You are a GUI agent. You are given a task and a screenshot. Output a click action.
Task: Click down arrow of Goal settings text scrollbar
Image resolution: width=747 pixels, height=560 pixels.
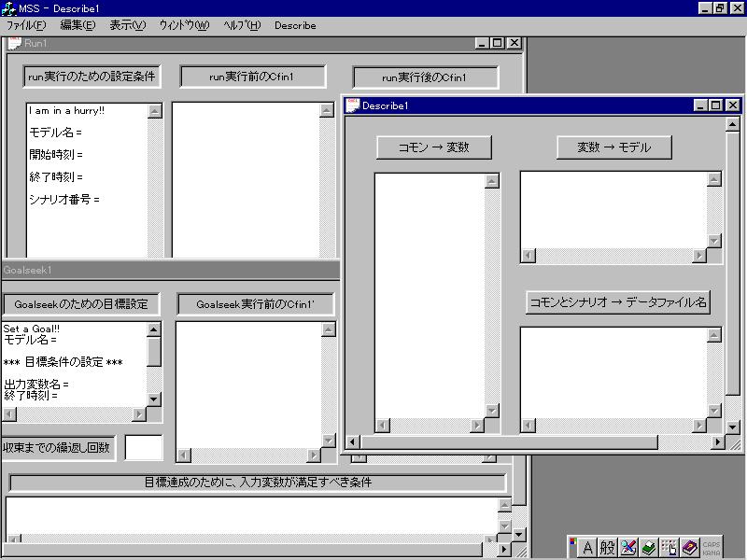point(154,399)
